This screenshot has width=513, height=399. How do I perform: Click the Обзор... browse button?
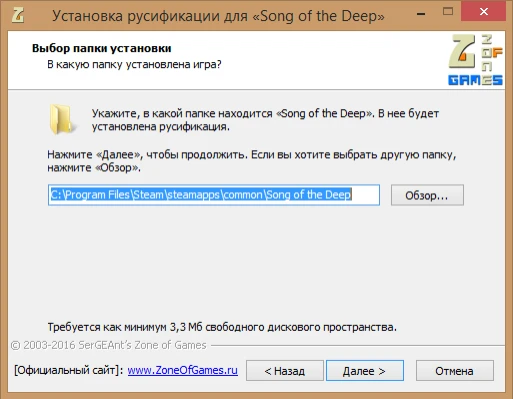click(x=427, y=195)
